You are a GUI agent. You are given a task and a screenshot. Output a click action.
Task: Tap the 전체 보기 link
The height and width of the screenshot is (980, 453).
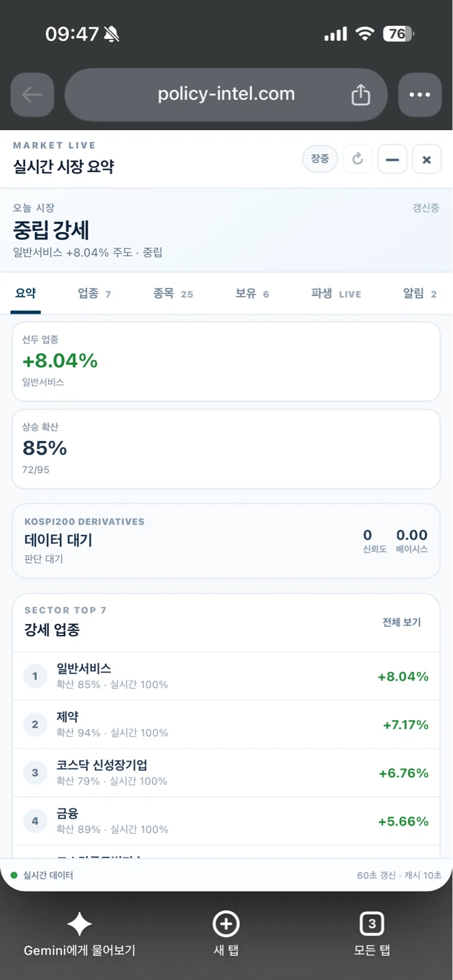(x=401, y=622)
